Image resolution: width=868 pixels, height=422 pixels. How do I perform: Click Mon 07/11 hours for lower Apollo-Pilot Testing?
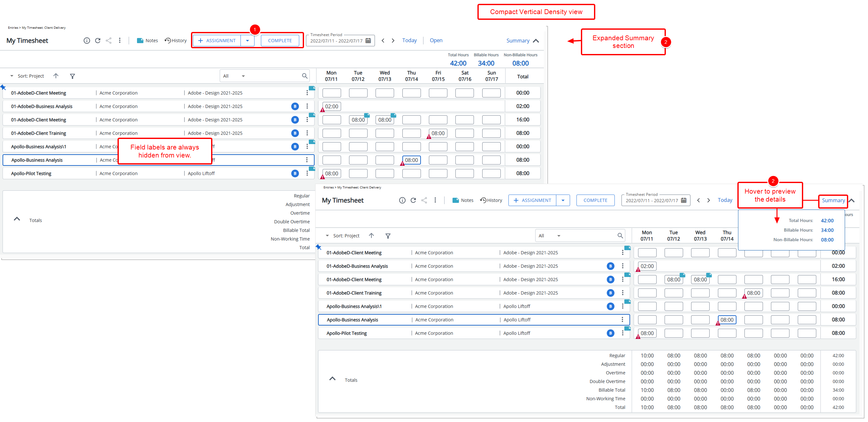click(x=647, y=333)
